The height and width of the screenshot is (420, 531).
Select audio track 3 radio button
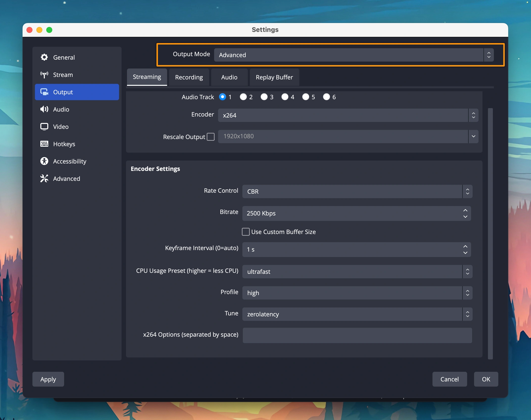tap(264, 97)
